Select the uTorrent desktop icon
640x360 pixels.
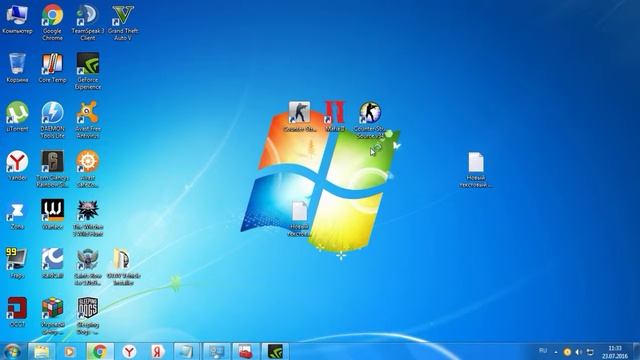[x=17, y=117]
